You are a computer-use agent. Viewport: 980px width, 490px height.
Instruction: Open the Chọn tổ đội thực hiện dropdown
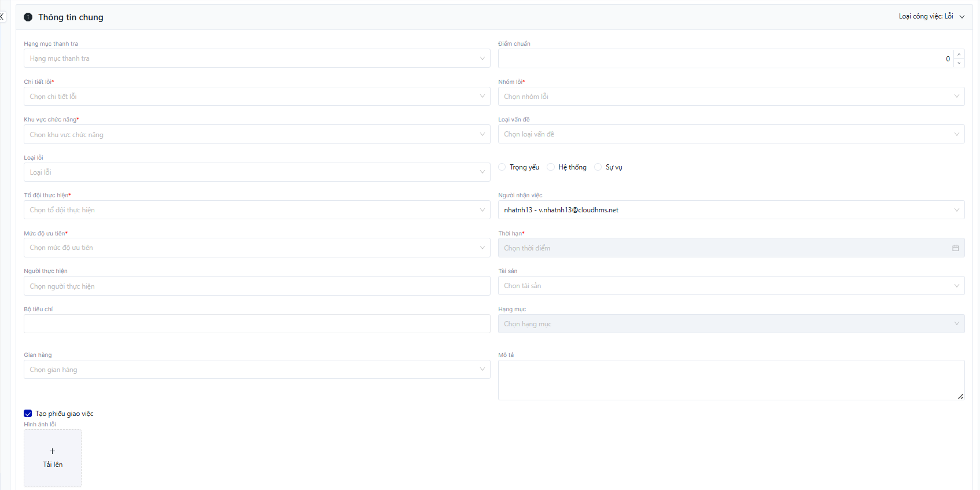click(x=256, y=210)
